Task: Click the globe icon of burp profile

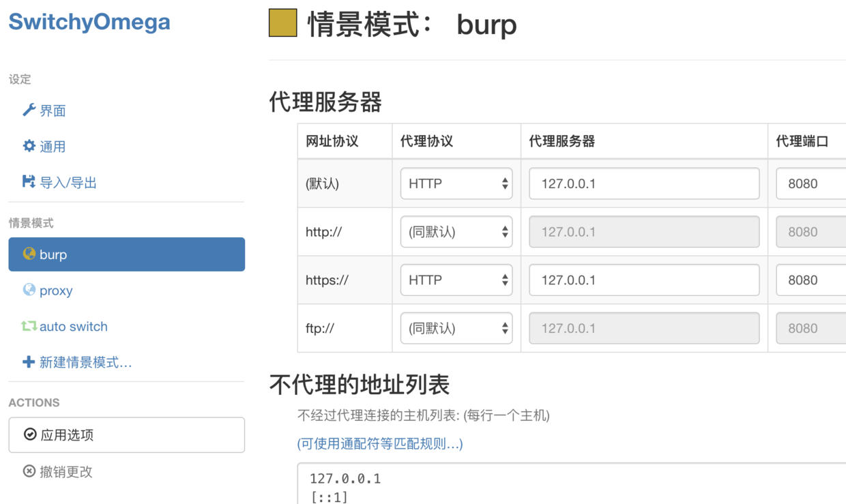Action: tap(29, 254)
